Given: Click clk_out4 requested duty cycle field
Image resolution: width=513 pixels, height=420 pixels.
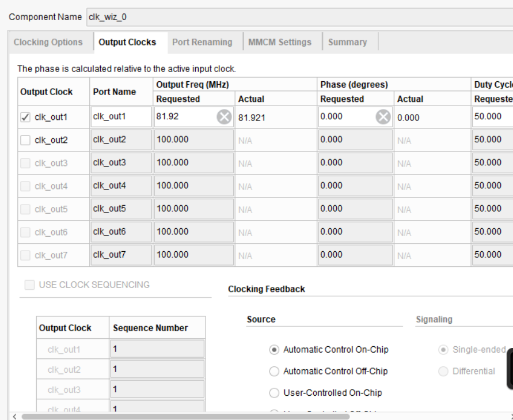Looking at the screenshot, I should 492,186.
